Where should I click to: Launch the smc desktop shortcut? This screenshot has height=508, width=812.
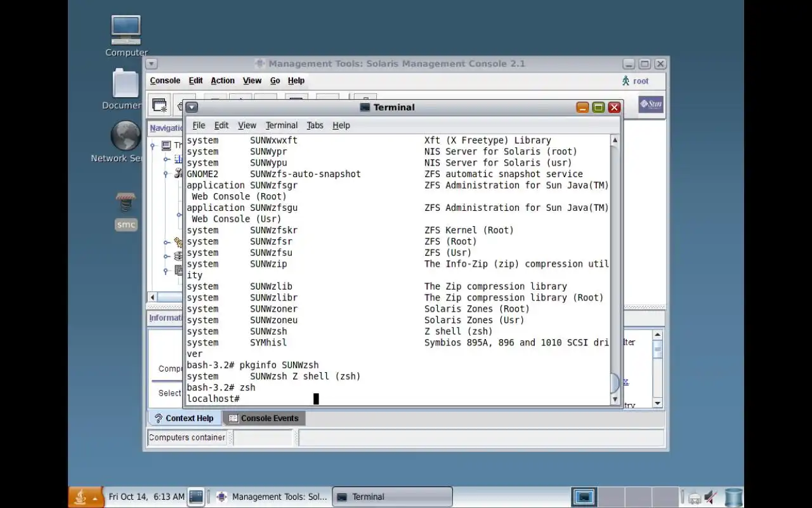pyautogui.click(x=126, y=204)
